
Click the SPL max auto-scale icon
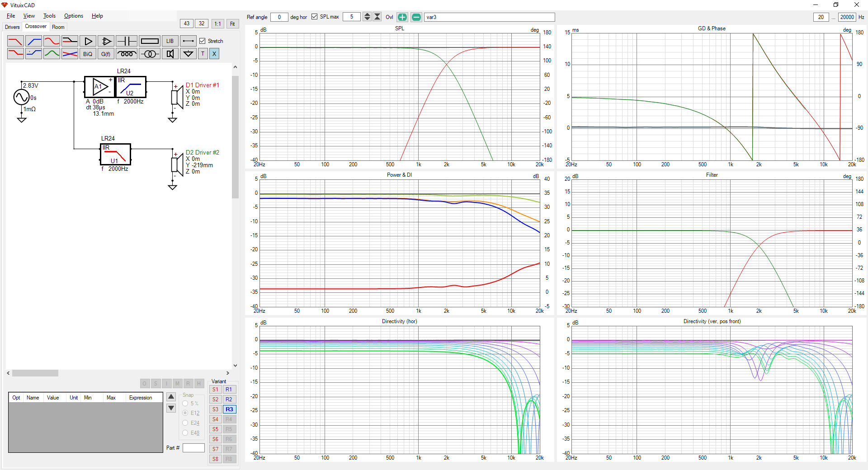(377, 17)
